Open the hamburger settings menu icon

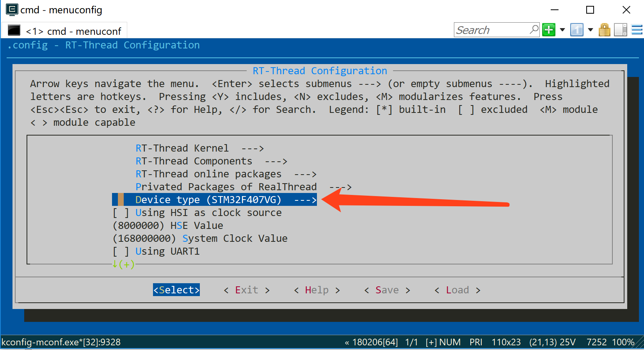pyautogui.click(x=637, y=30)
